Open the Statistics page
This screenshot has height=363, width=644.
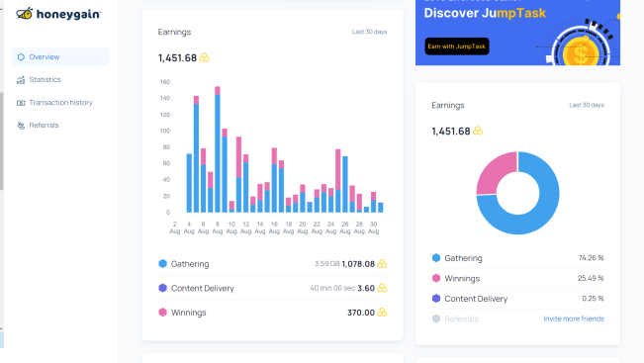pos(45,80)
